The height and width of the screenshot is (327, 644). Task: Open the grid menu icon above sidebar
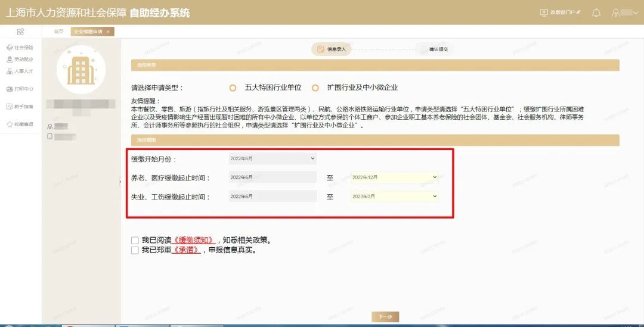tap(20, 32)
